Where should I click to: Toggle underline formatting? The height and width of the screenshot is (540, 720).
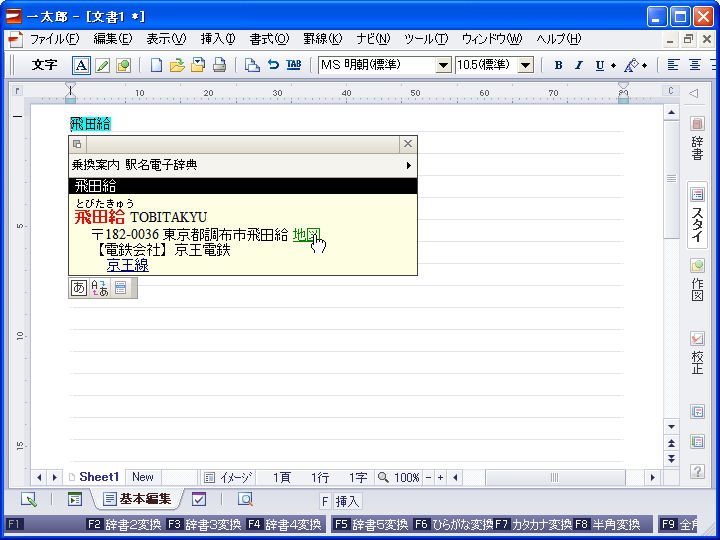[600, 65]
